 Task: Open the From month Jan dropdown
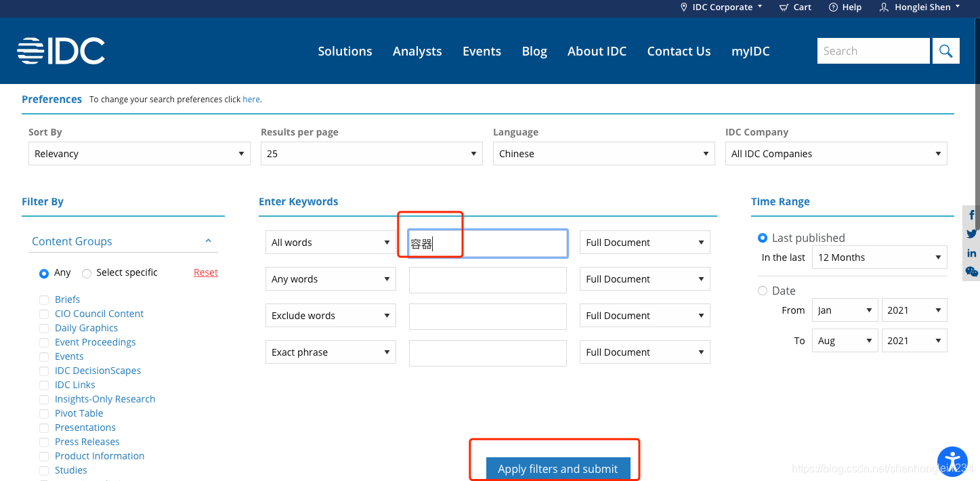click(x=845, y=310)
